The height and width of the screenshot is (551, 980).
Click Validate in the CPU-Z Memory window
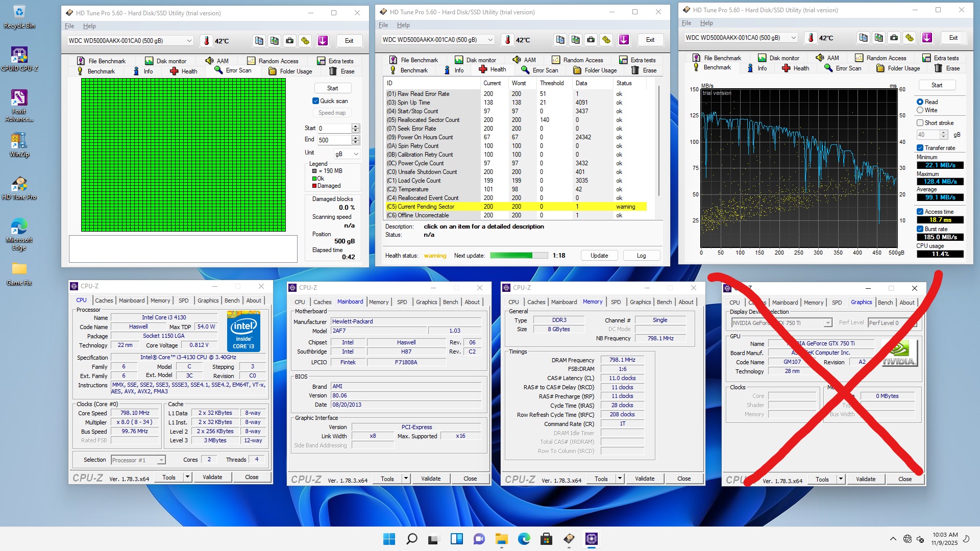pyautogui.click(x=644, y=479)
